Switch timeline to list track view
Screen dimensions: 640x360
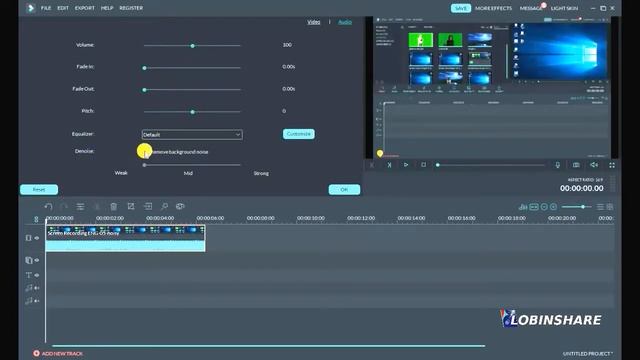pyautogui.click(x=600, y=207)
